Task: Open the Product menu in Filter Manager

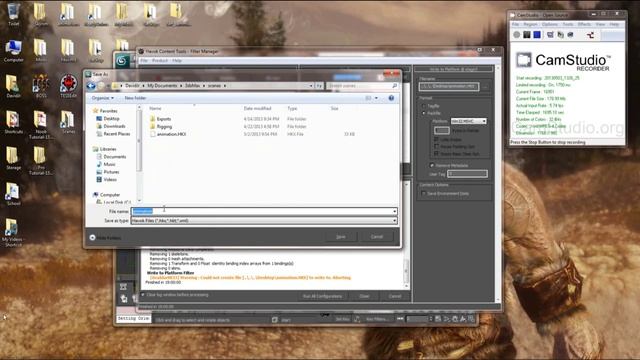Action: pos(160,60)
